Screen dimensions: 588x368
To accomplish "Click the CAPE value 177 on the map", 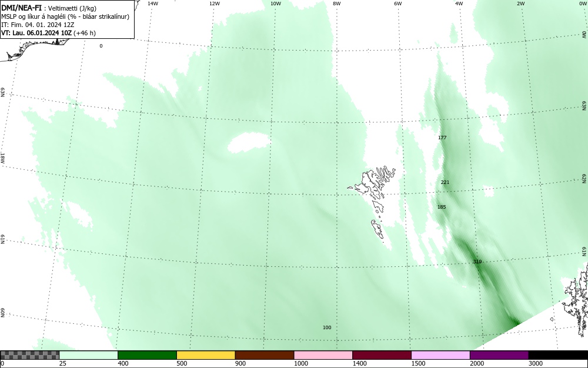I will click(442, 138).
